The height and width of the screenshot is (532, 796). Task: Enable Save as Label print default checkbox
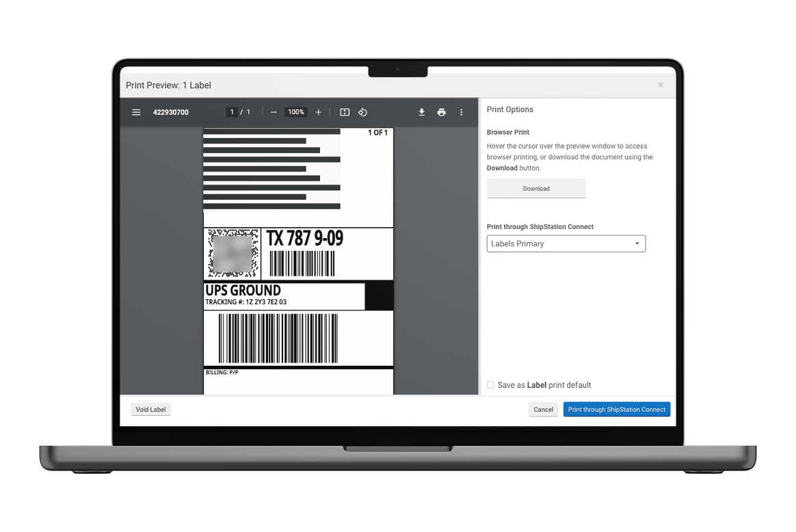pyautogui.click(x=490, y=385)
